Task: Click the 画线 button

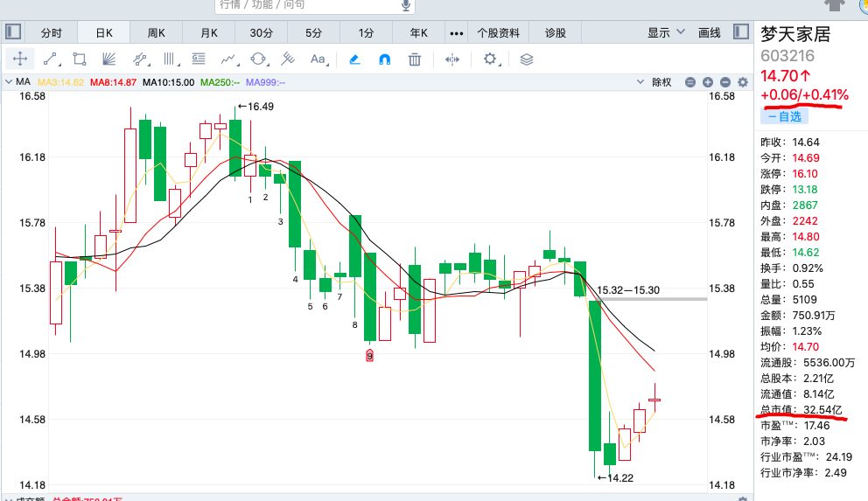Action: point(710,33)
